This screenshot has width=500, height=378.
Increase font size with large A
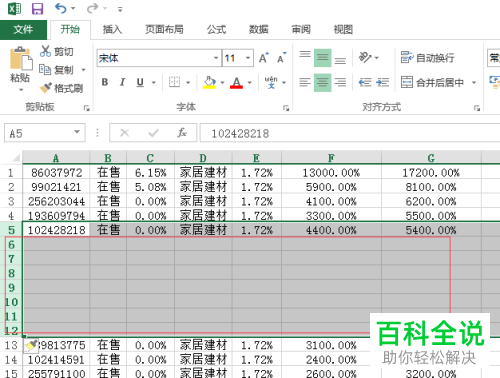click(x=264, y=58)
